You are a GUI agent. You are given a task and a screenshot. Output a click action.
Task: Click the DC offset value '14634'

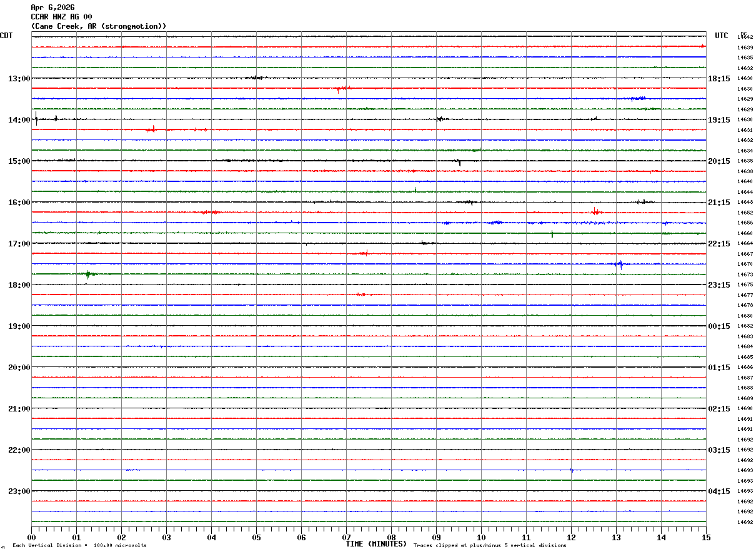coord(745,151)
